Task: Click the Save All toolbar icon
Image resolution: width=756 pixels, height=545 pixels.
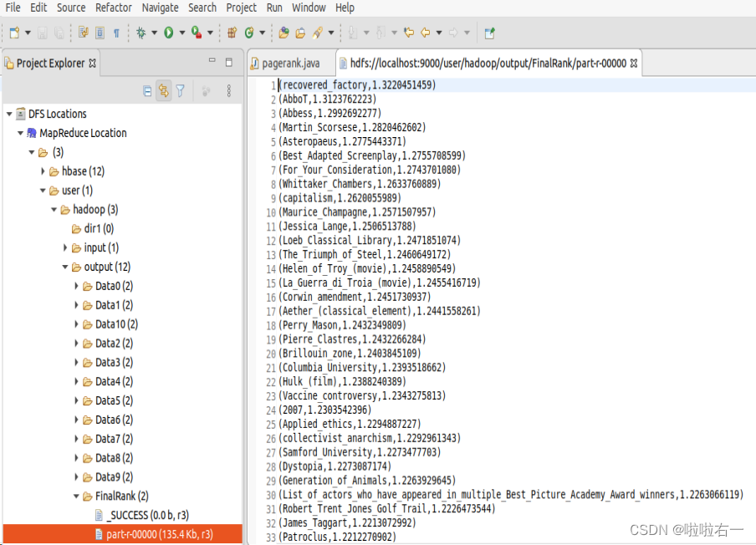Action: [59, 33]
